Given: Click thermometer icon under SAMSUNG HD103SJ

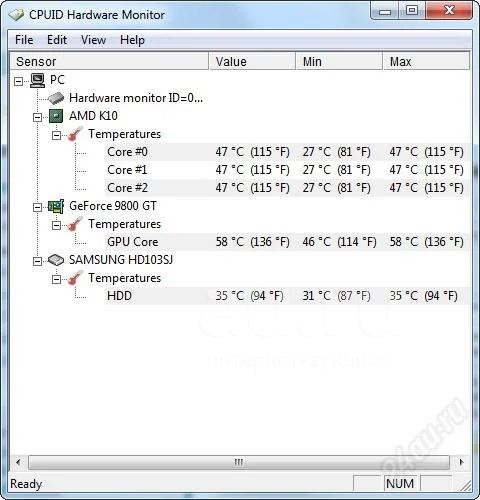Looking at the screenshot, I should (x=75, y=278).
